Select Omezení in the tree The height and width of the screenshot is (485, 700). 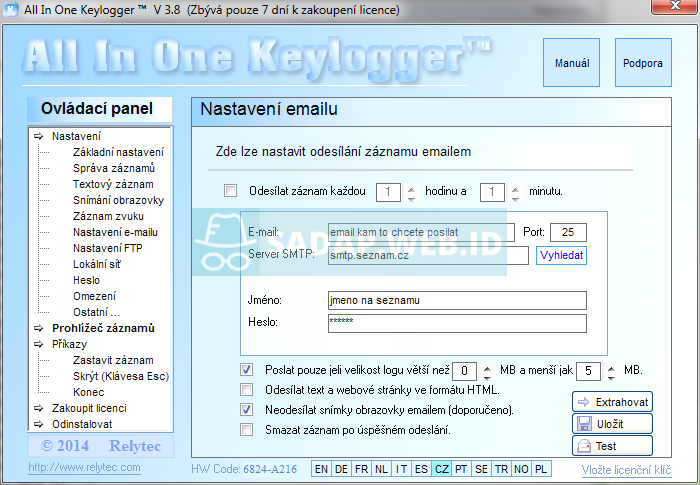point(94,296)
